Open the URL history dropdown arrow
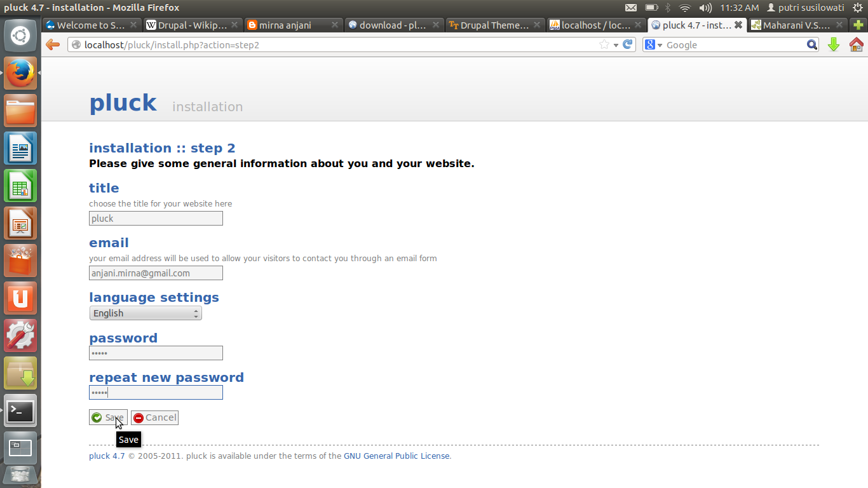 coord(616,45)
